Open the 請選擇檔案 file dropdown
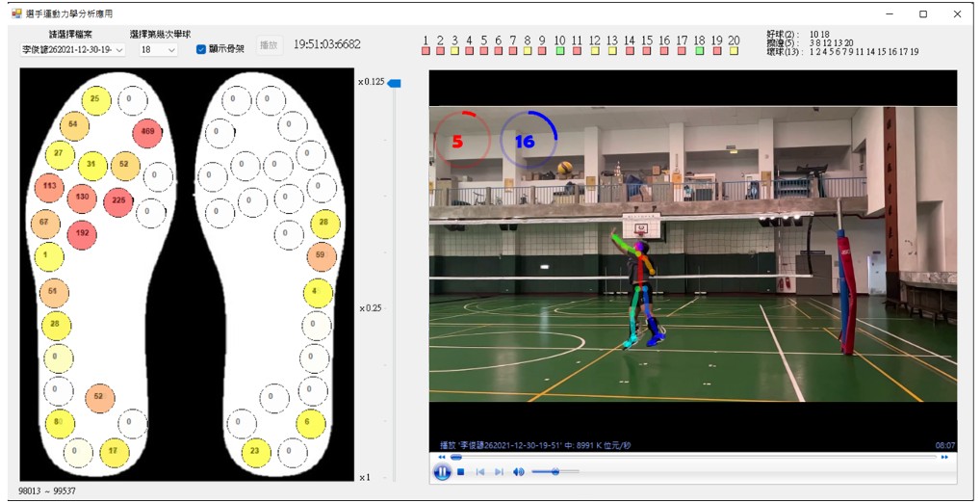Image resolution: width=980 pixels, height=503 pixels. click(73, 49)
